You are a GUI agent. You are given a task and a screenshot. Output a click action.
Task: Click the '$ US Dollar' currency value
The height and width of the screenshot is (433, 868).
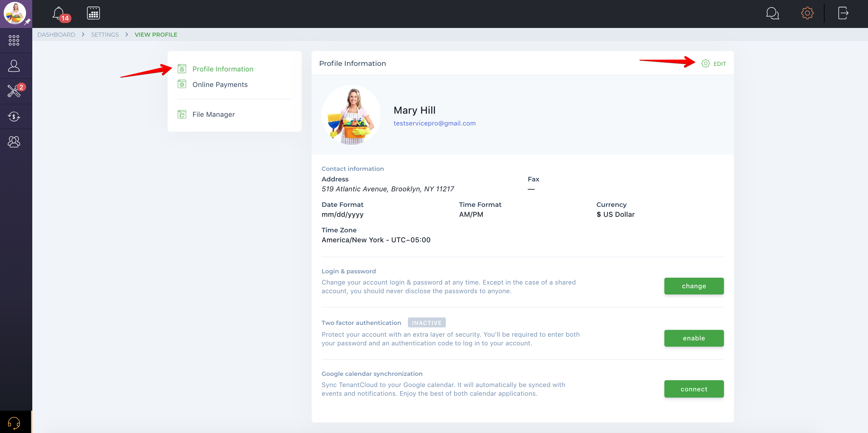(615, 214)
